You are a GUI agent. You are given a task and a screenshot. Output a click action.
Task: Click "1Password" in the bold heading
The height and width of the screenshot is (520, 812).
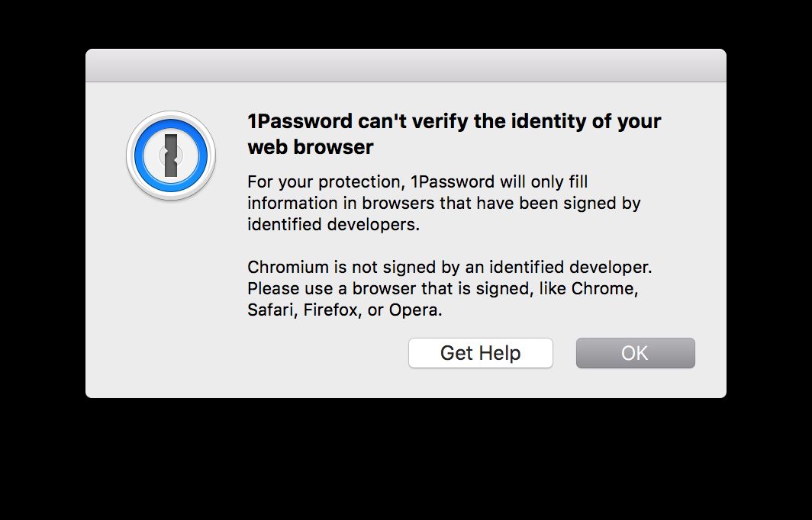coord(299,120)
